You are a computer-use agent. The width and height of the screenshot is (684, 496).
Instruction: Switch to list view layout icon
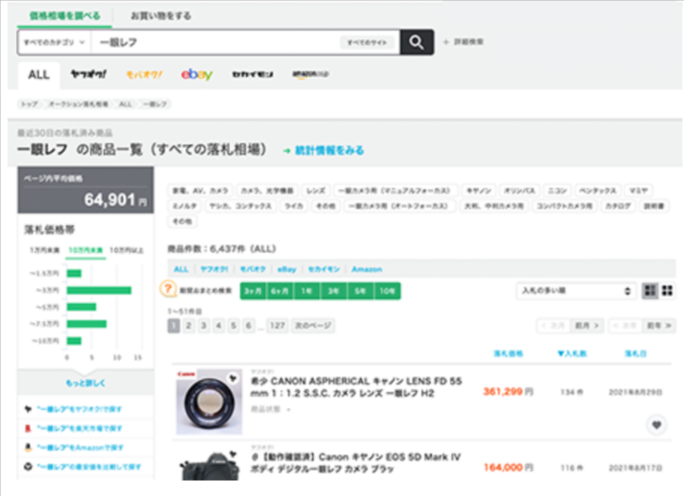[667, 290]
